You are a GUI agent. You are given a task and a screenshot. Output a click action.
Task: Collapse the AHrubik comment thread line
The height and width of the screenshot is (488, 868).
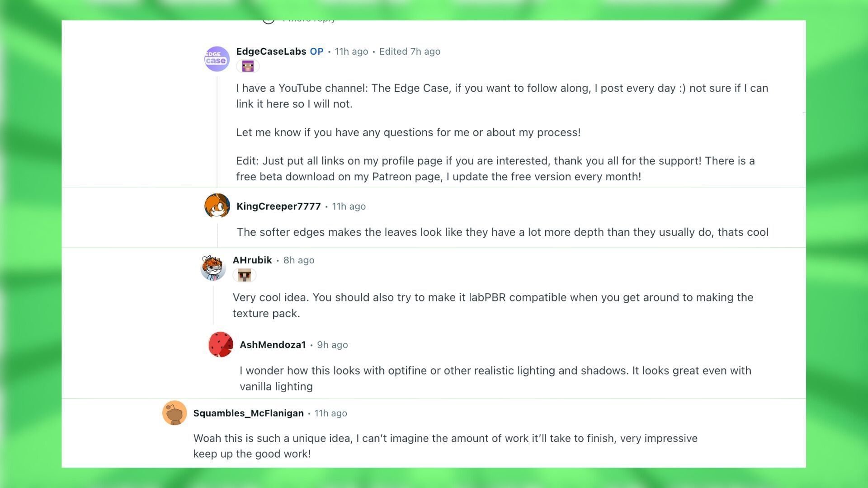coord(213,305)
